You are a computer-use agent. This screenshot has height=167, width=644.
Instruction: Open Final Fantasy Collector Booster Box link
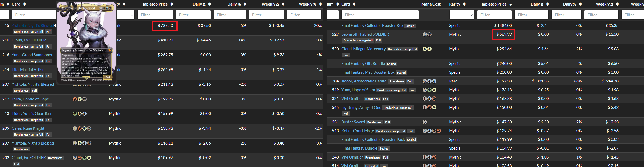tap(372, 26)
